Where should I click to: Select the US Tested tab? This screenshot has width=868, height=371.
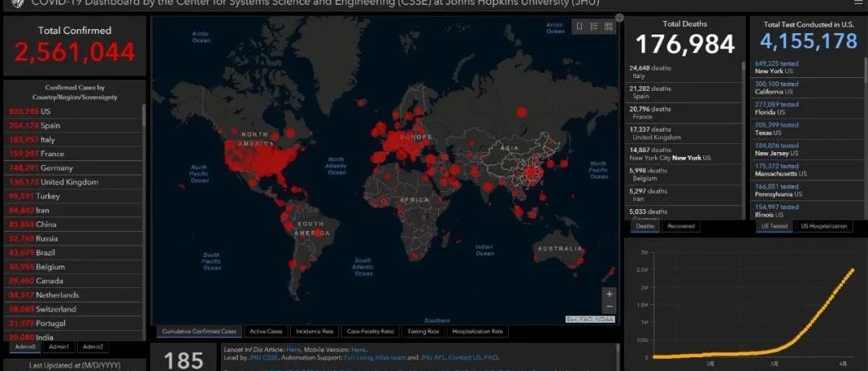coord(774,226)
